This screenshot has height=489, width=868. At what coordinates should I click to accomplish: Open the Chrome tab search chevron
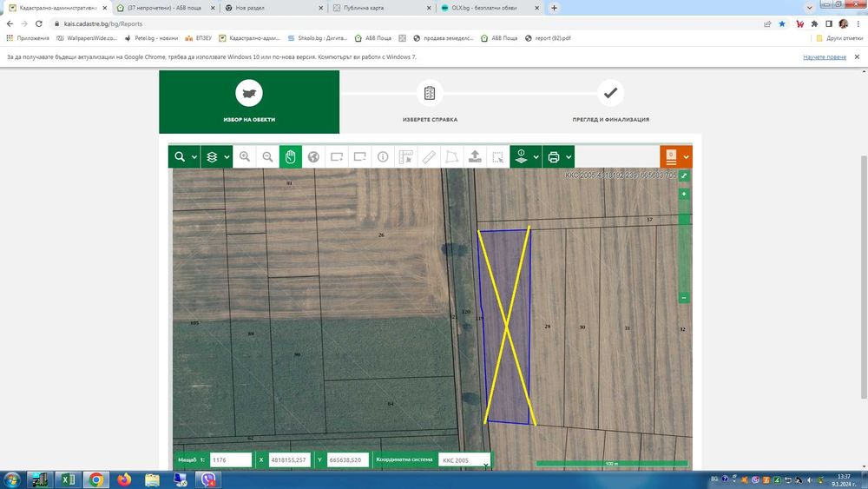click(809, 8)
